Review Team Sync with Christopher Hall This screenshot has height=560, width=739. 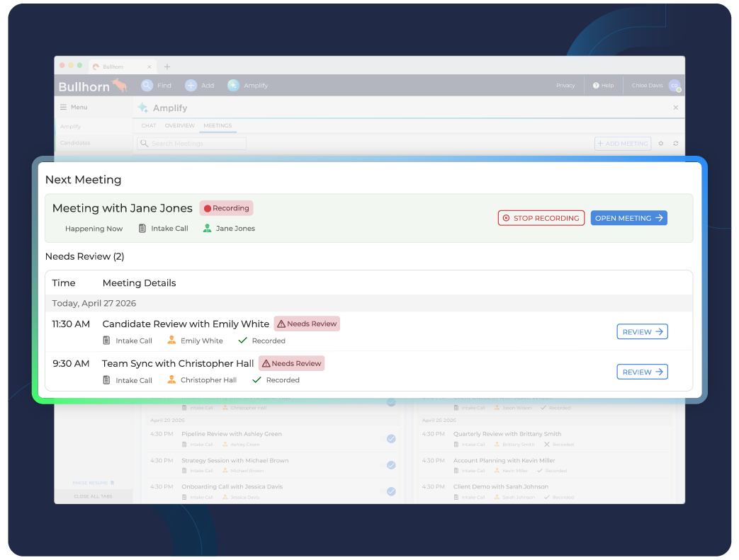642,372
